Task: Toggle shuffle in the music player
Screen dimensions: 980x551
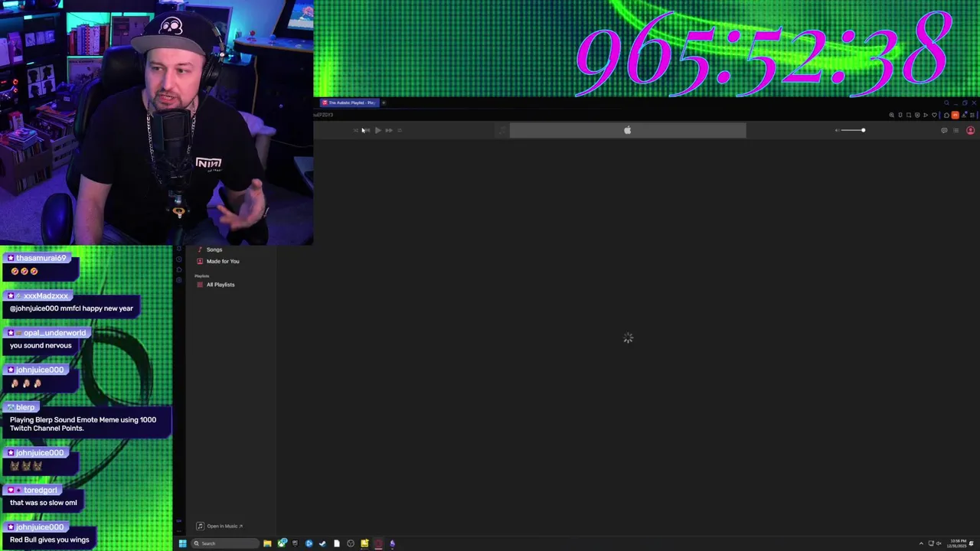Action: click(x=355, y=130)
